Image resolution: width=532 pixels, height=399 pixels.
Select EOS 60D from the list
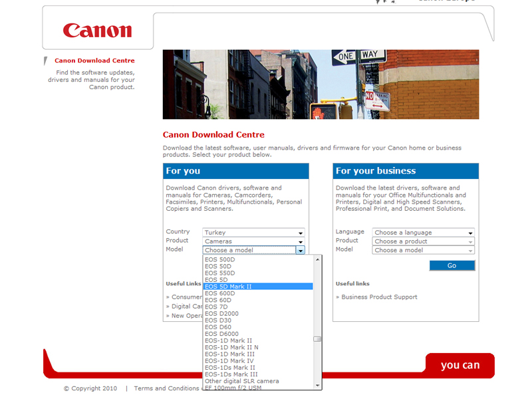(x=218, y=300)
